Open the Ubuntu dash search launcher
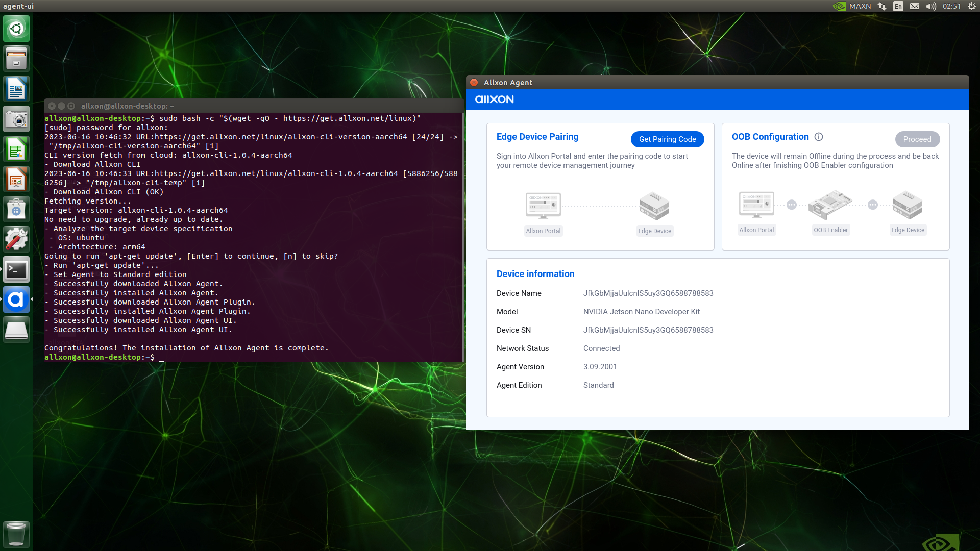This screenshot has height=551, width=980. click(x=16, y=29)
